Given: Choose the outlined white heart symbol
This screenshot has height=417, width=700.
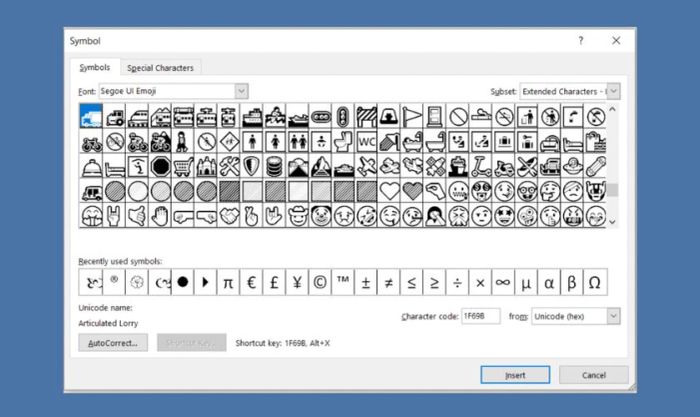Looking at the screenshot, I should tap(389, 191).
